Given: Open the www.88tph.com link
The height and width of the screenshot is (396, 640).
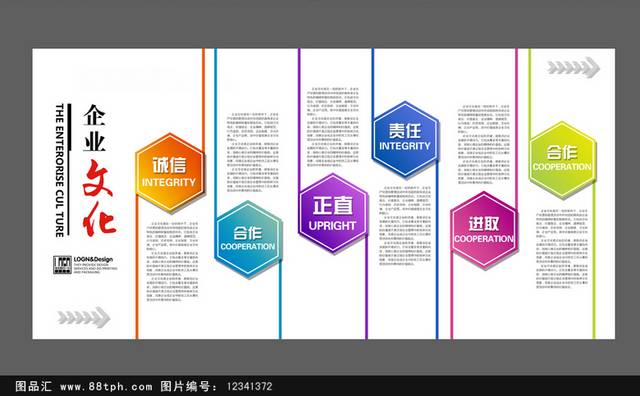Looking at the screenshot, I should 106,386.
